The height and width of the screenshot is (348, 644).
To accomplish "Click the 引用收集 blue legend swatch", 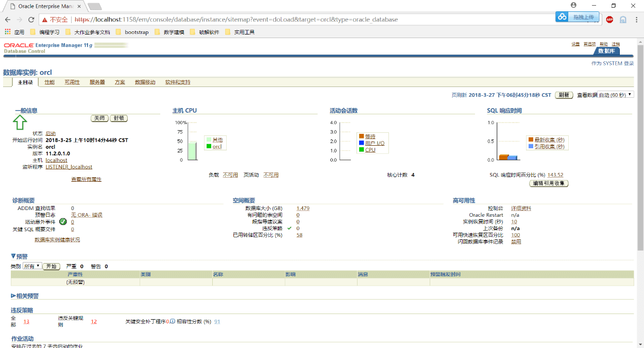I will pos(531,147).
